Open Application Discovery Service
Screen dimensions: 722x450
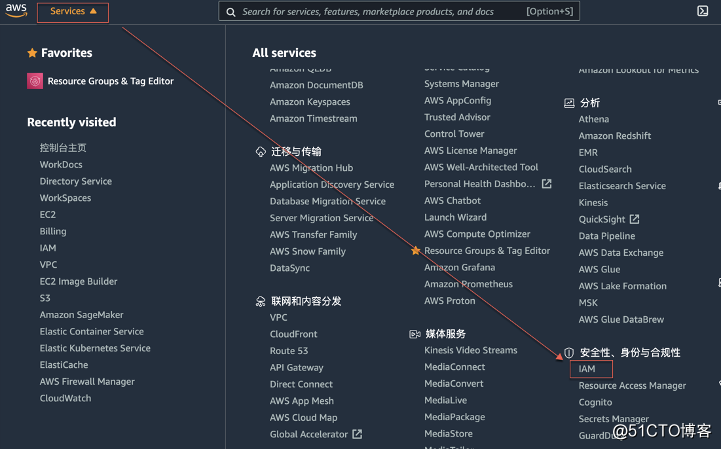click(332, 185)
